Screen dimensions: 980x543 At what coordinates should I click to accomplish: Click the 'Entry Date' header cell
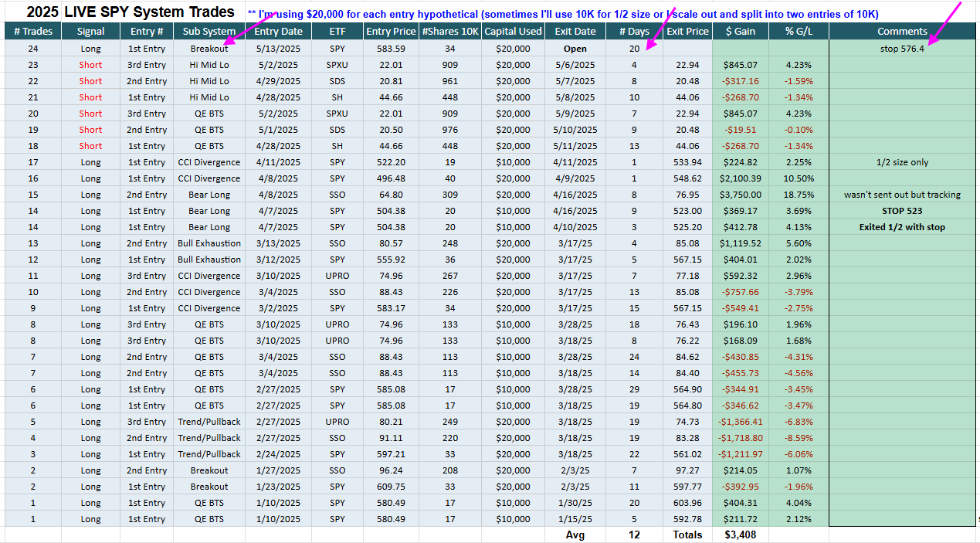[278, 31]
